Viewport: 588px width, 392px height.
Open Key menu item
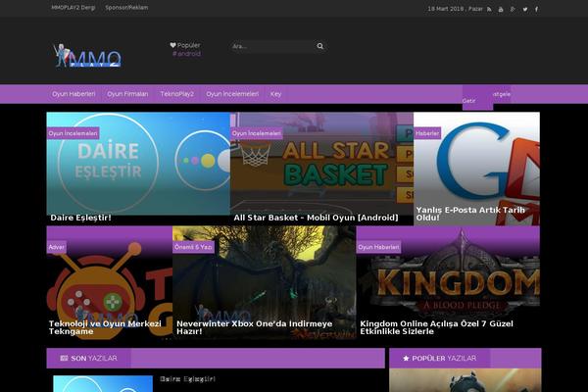[x=275, y=94]
